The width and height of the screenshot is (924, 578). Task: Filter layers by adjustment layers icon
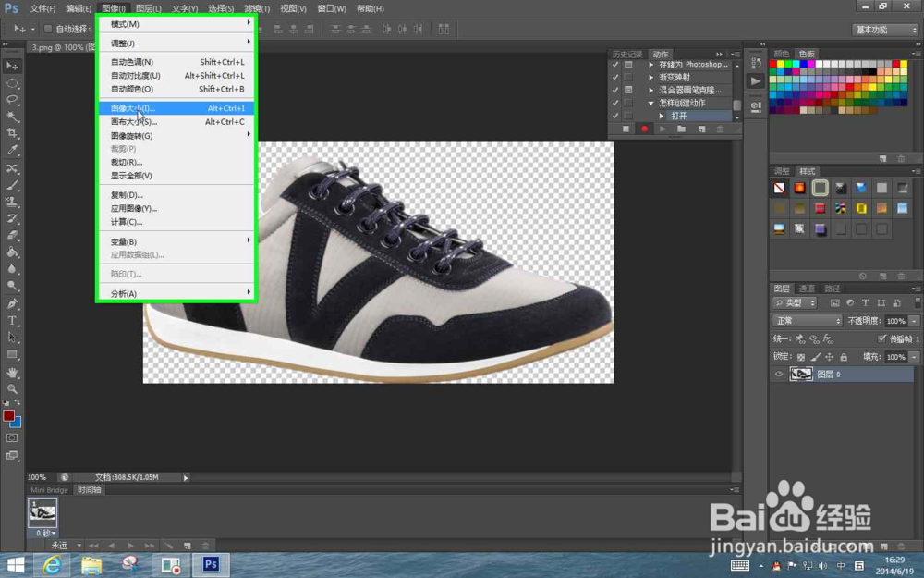850,303
